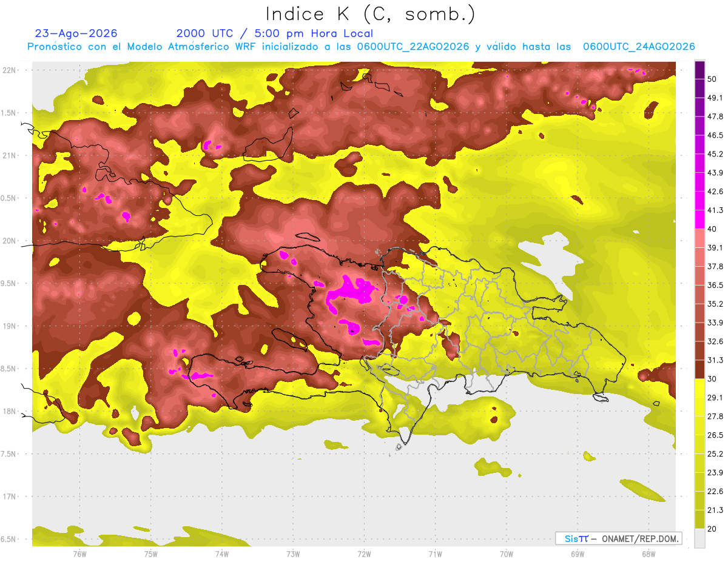Select the date label "23-Ago-2026"
This screenshot has height=562, width=728.
pos(76,33)
